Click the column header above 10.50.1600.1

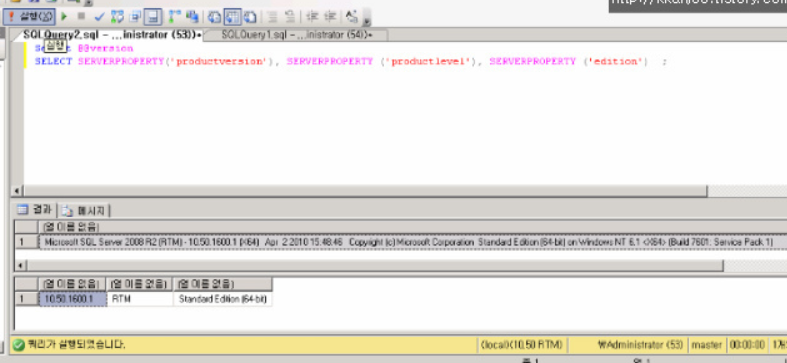pyautogui.click(x=73, y=284)
